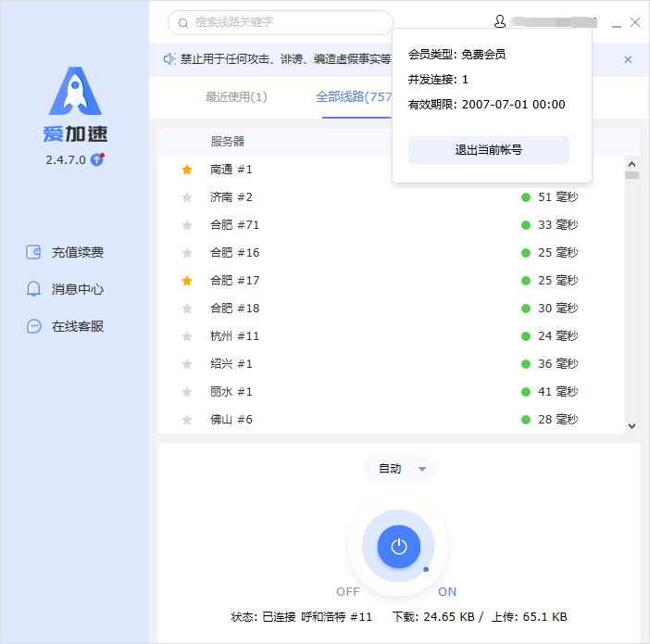
Task: Click the speaker announcement icon
Action: (x=169, y=59)
